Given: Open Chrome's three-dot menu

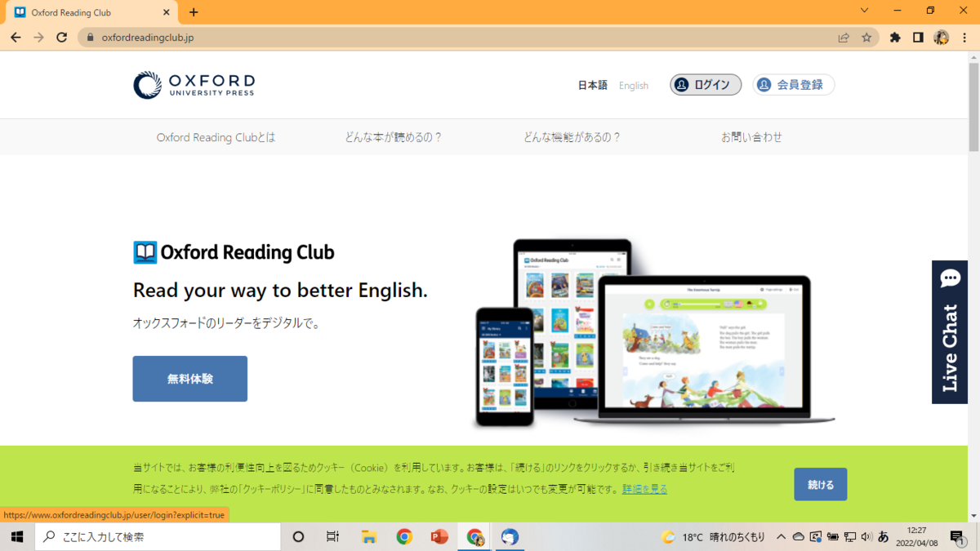Looking at the screenshot, I should 964,38.
